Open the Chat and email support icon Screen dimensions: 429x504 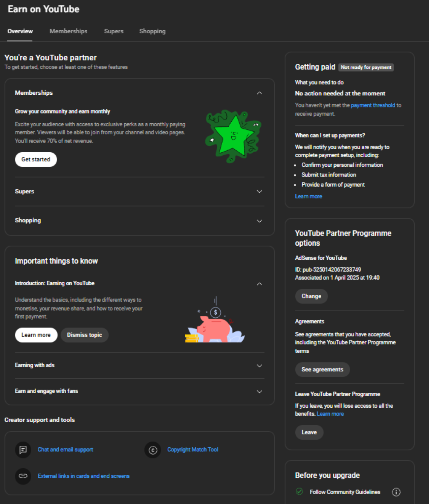point(23,450)
